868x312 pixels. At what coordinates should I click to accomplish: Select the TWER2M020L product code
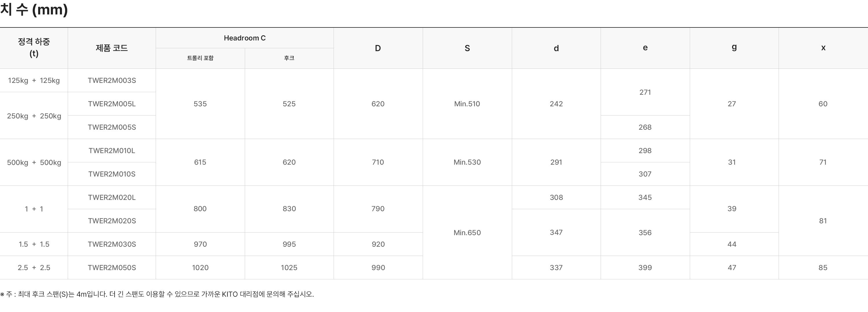coord(111,197)
